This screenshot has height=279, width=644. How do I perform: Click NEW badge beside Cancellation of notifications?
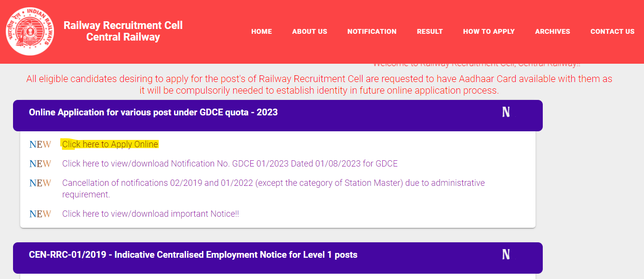pyautogui.click(x=40, y=183)
